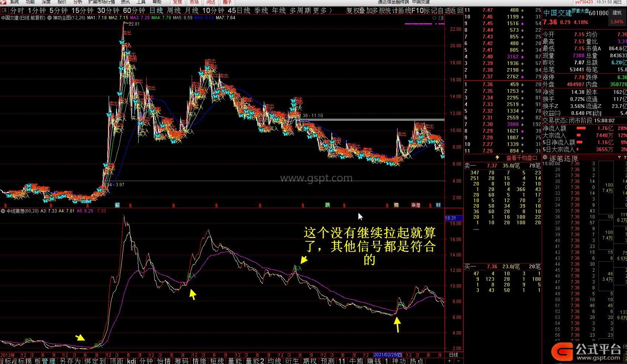Open the 资讯 menu
Screen dimensions: 627x364
[126, 2]
